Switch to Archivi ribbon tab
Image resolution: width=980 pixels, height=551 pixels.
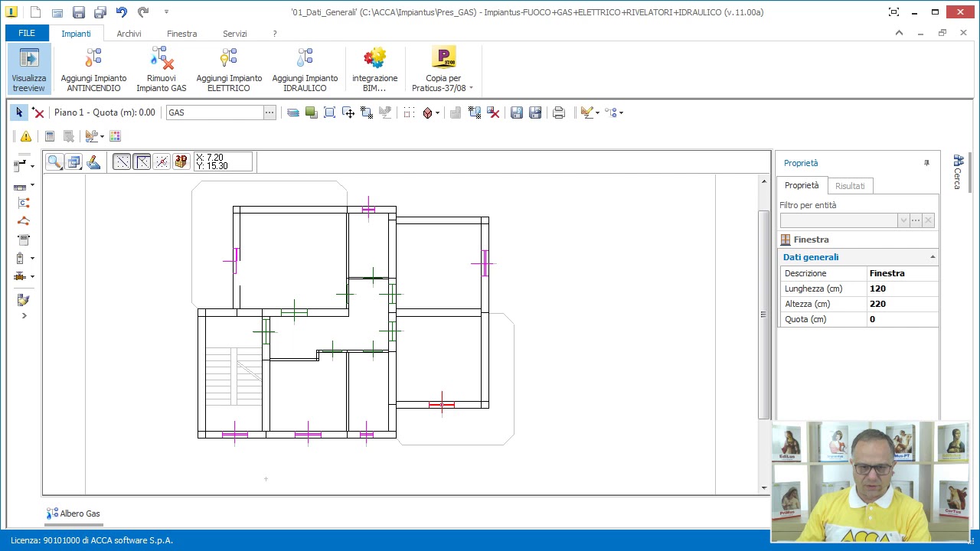(129, 34)
